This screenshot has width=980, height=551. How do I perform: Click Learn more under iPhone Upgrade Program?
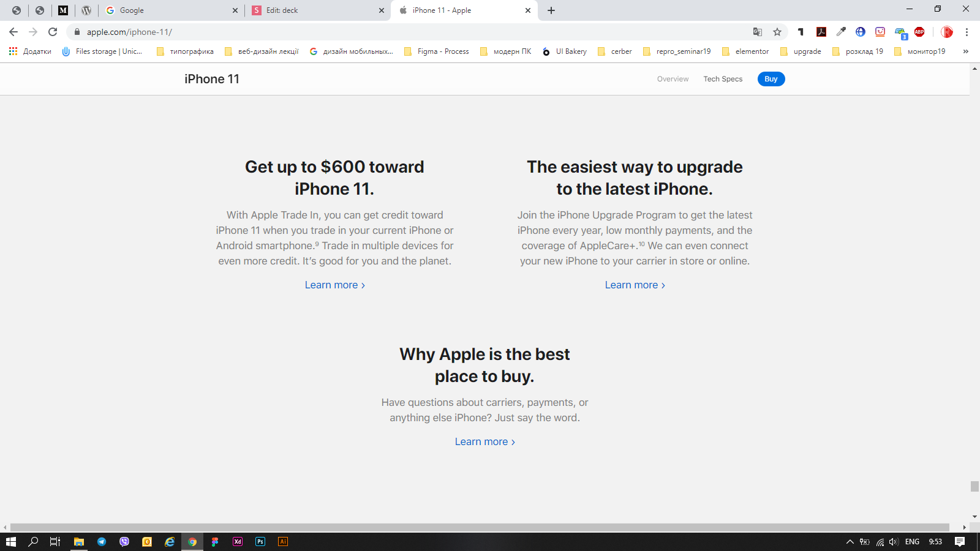tap(635, 285)
